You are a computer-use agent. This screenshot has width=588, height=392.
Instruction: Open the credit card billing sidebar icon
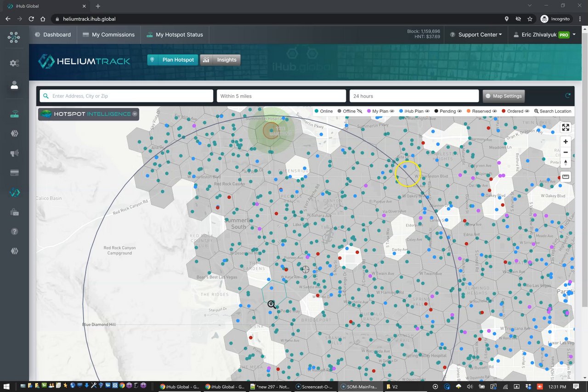point(14,173)
